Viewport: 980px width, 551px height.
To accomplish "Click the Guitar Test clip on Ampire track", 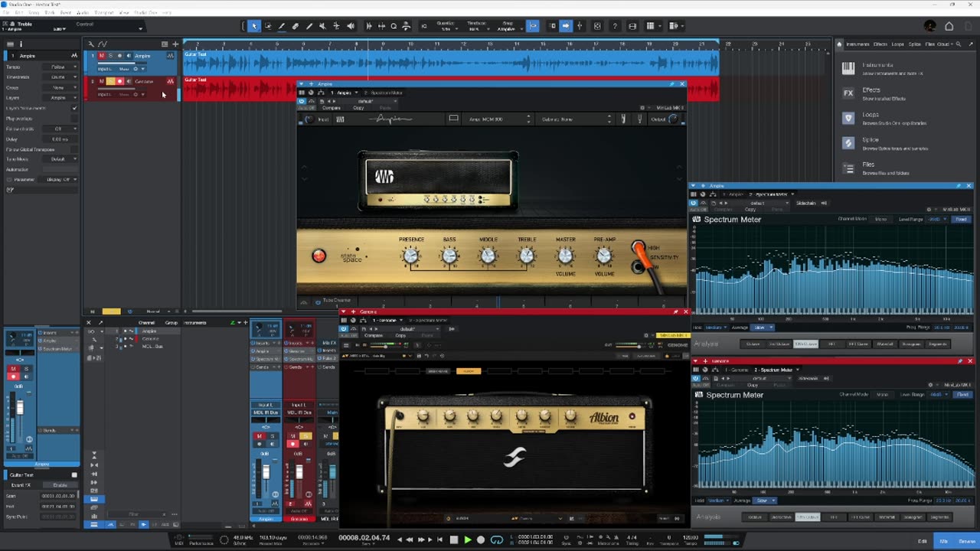I will (451, 63).
